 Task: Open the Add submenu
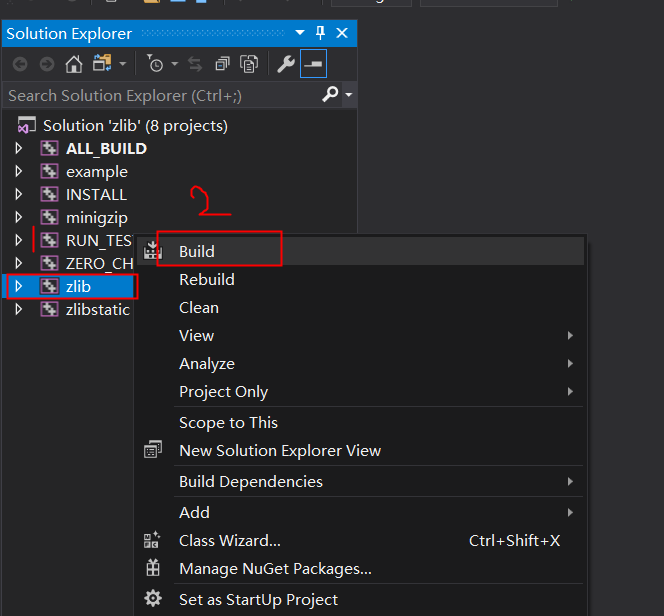360,512
